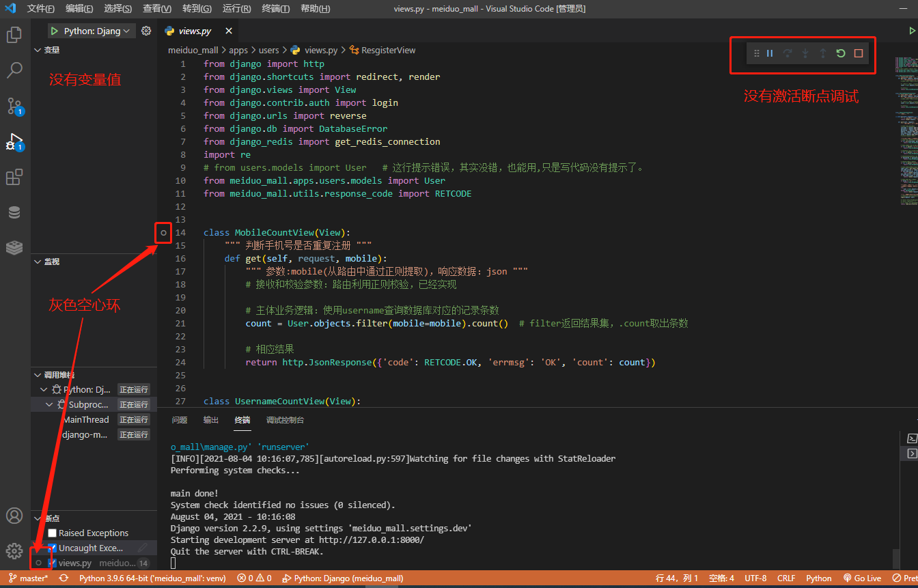Change indentation via 空格: 4
This screenshot has height=588, width=918.
coord(721,578)
